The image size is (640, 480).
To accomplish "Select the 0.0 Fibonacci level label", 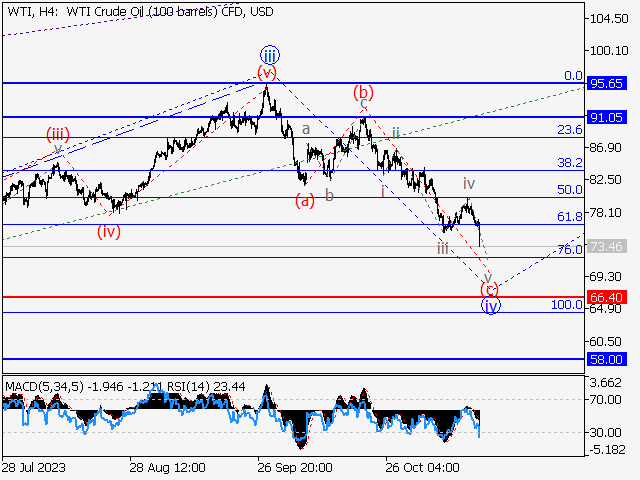I will click(x=573, y=76).
